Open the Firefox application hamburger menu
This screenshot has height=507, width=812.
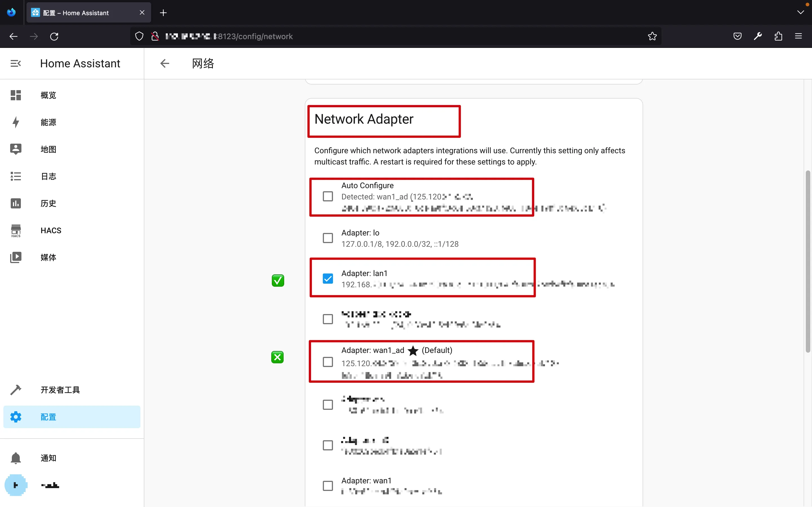[798, 36]
